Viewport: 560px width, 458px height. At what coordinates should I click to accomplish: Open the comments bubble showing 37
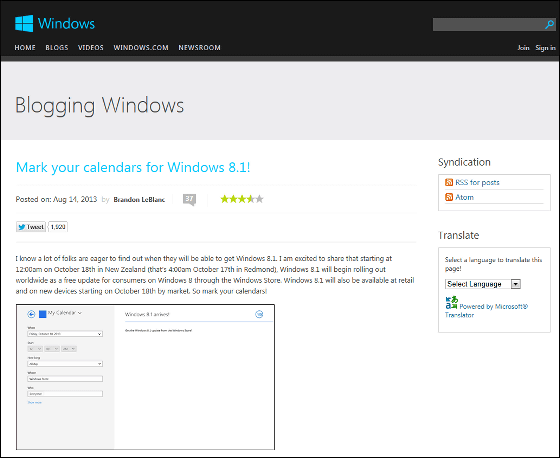[x=189, y=199]
